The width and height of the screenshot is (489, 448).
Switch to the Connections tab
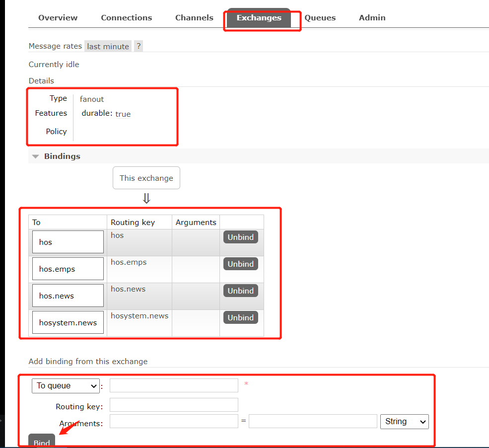click(x=126, y=18)
